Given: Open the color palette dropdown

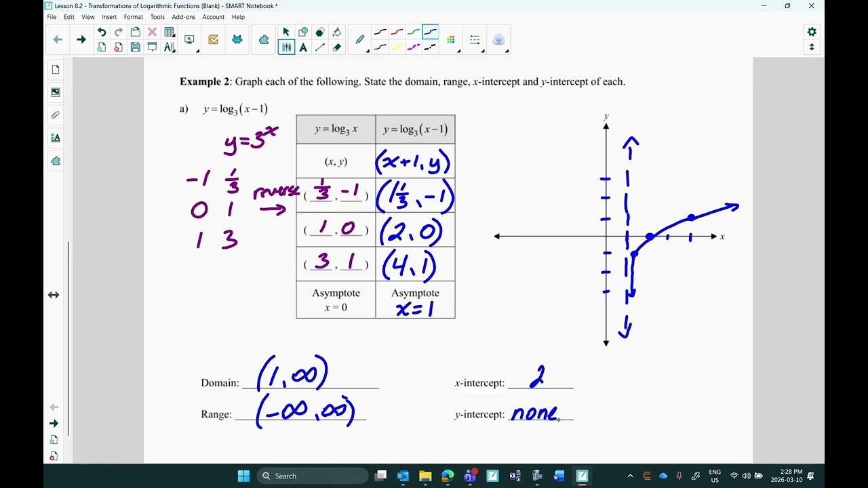Looking at the screenshot, I should [452, 40].
